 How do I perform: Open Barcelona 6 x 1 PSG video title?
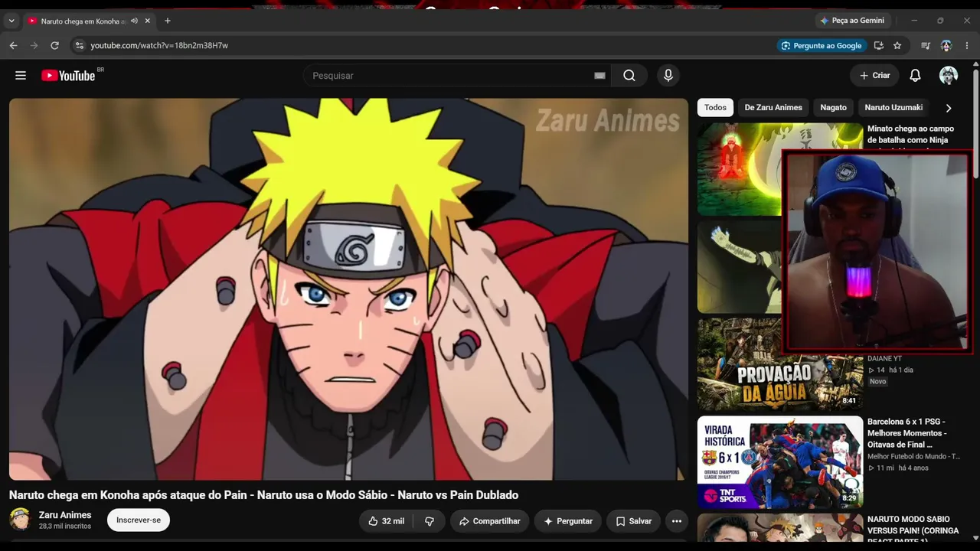pos(906,433)
